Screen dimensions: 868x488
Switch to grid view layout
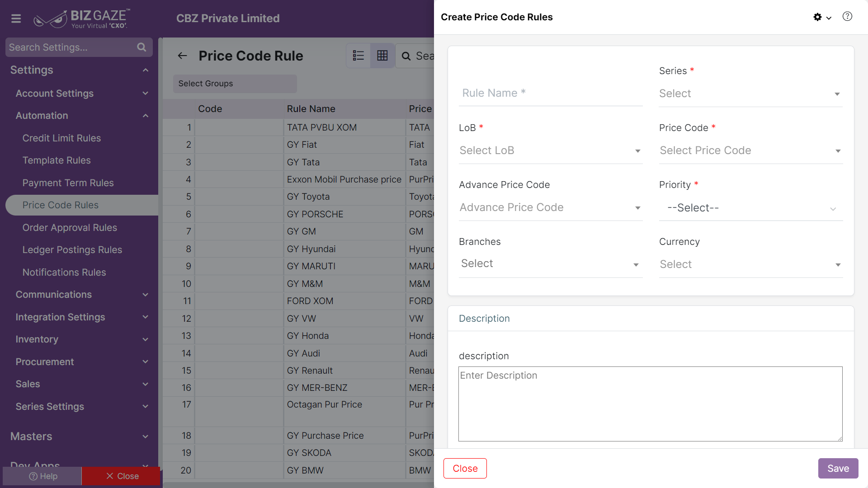382,56
